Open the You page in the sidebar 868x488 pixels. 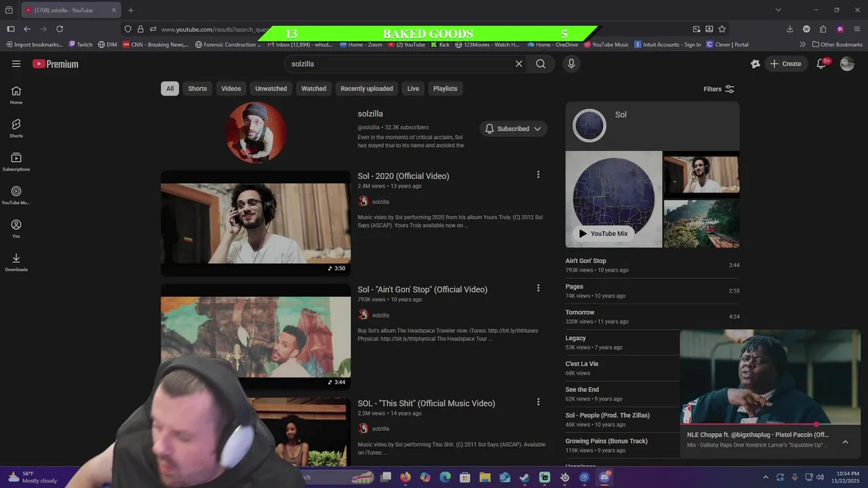tap(16, 228)
